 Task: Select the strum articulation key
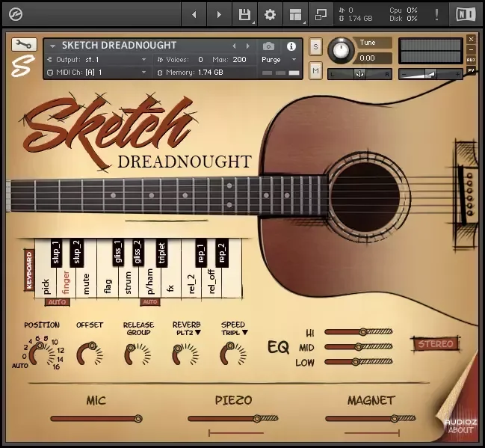click(128, 283)
